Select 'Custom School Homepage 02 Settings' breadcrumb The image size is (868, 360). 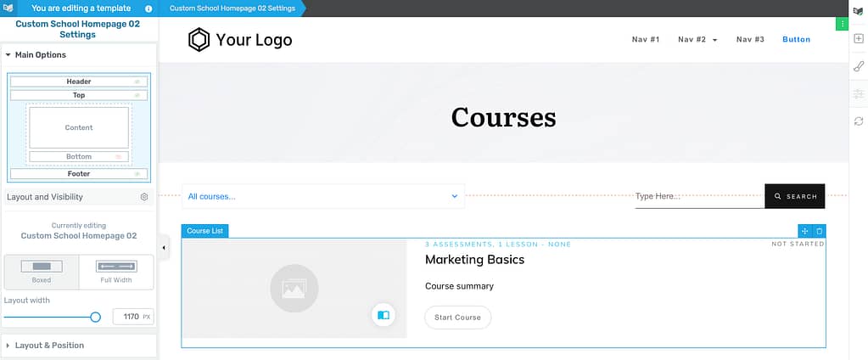[x=231, y=8]
